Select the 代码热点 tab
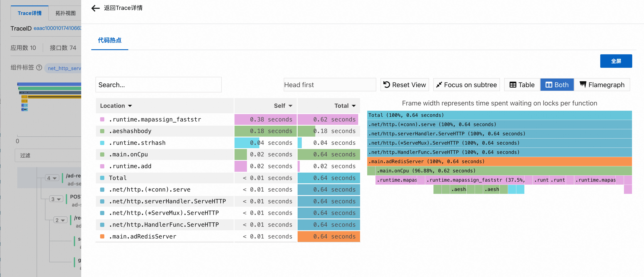The width and height of the screenshot is (644, 277). 110,40
